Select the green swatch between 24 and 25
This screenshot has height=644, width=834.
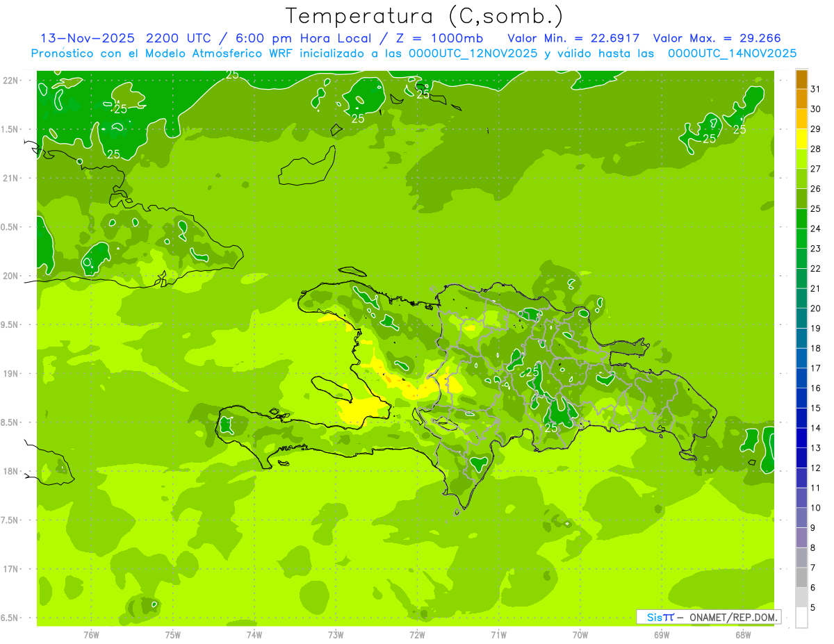(801, 218)
